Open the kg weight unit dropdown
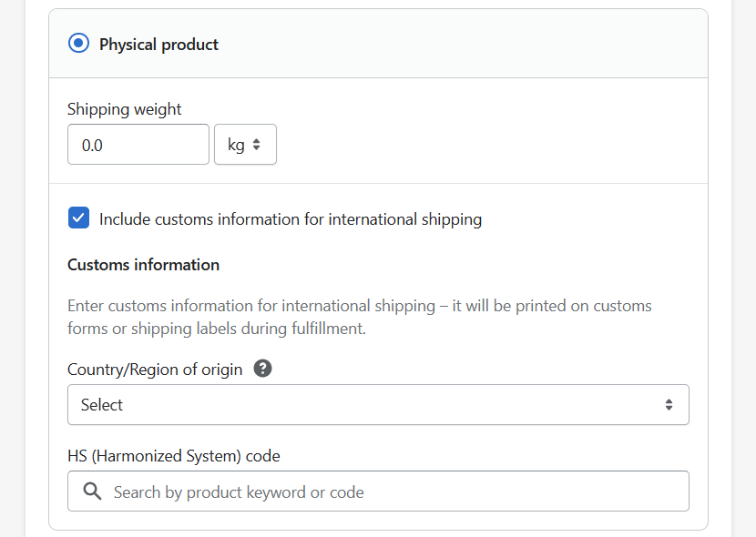This screenshot has height=537, width=756. (245, 145)
